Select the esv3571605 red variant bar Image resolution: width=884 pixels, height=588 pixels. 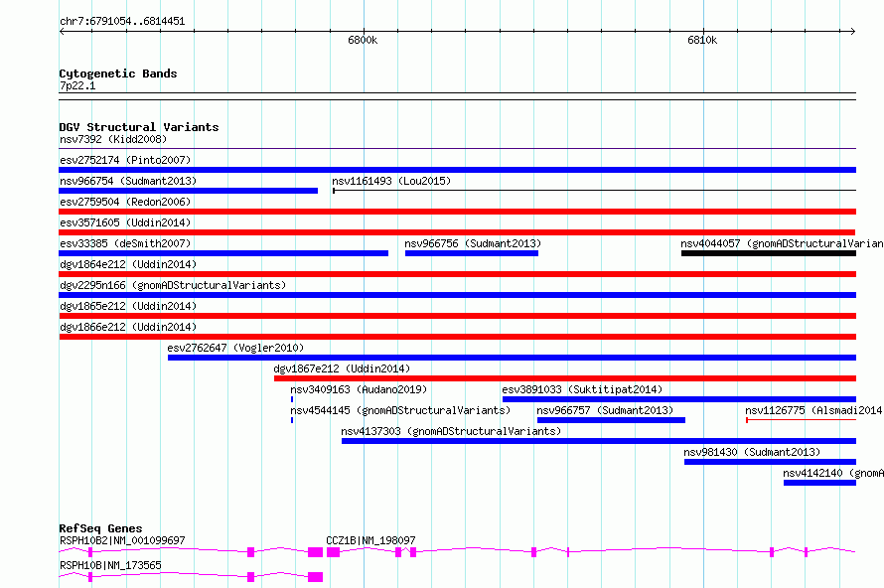[457, 232]
